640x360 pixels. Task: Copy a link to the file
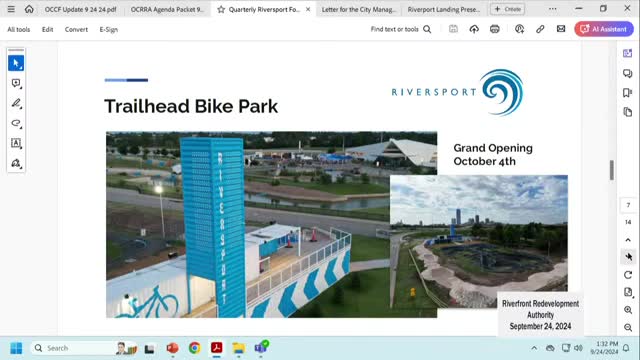[x=540, y=29]
